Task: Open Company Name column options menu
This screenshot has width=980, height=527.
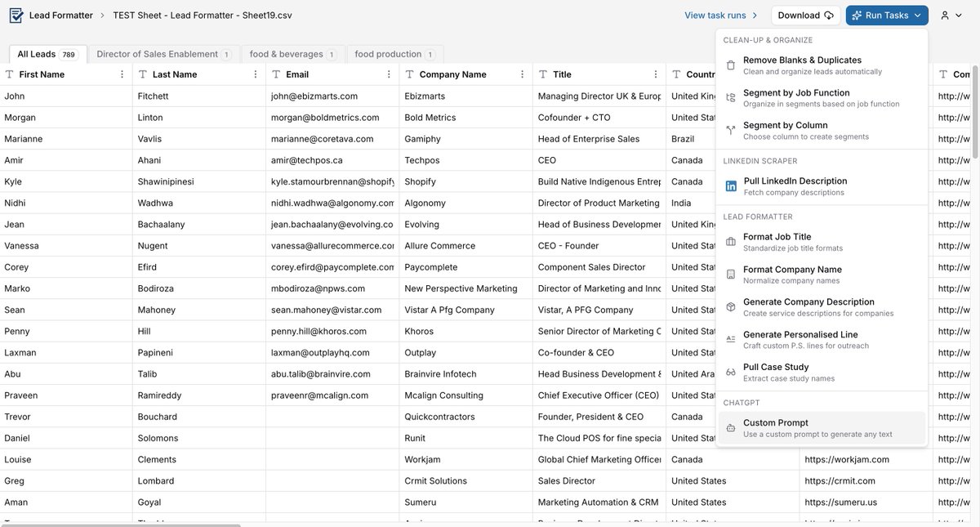Action: click(x=523, y=74)
